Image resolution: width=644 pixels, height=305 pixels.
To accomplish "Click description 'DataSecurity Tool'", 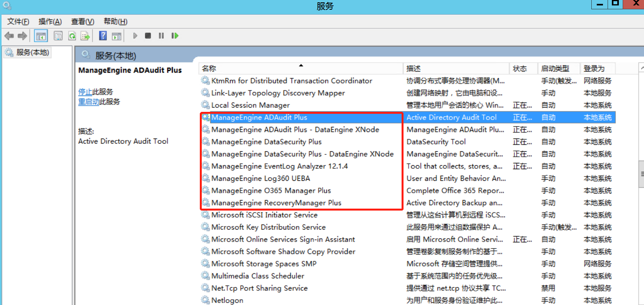I will [436, 142].
